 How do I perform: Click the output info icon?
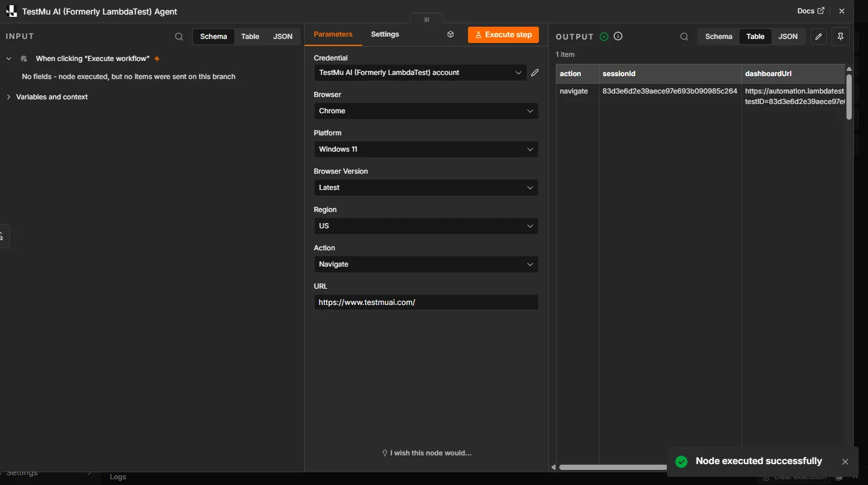click(x=618, y=36)
